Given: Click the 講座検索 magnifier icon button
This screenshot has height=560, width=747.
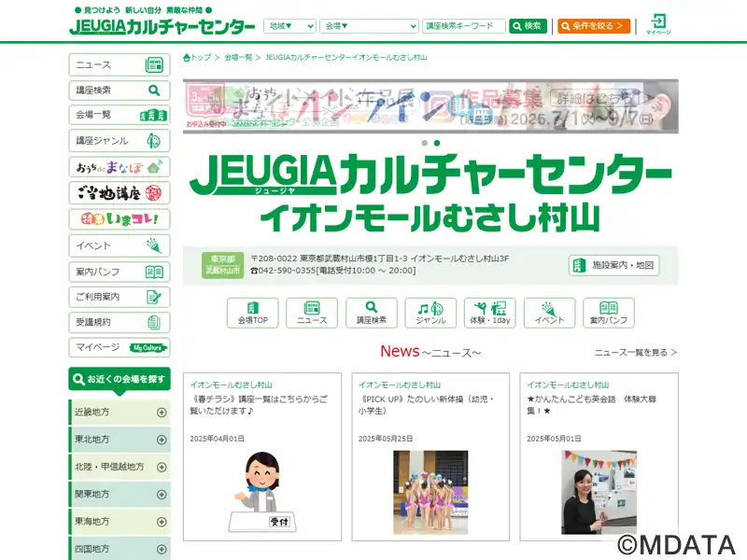Looking at the screenshot, I should (x=372, y=313).
